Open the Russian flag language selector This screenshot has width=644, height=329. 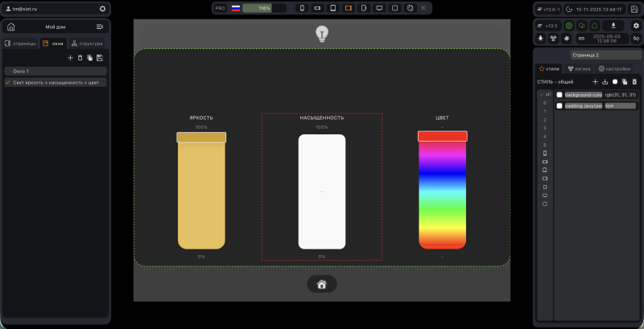pyautogui.click(x=236, y=8)
